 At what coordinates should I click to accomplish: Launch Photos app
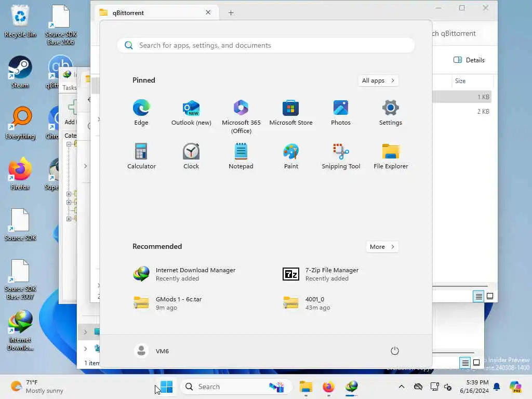click(x=341, y=113)
